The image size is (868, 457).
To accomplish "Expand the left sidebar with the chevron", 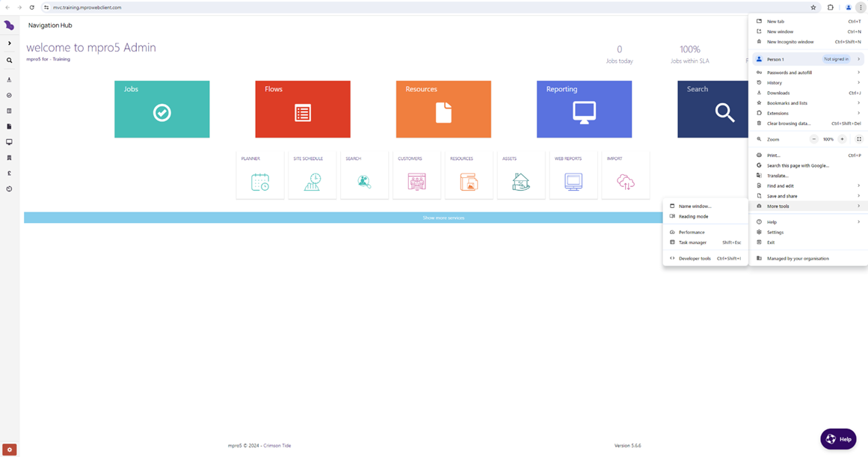I will (10, 43).
